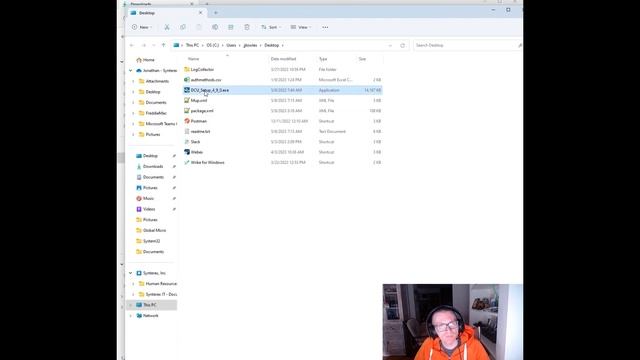The image size is (640, 360).
Task: Select the Postman shortcut icon
Action: click(x=187, y=121)
